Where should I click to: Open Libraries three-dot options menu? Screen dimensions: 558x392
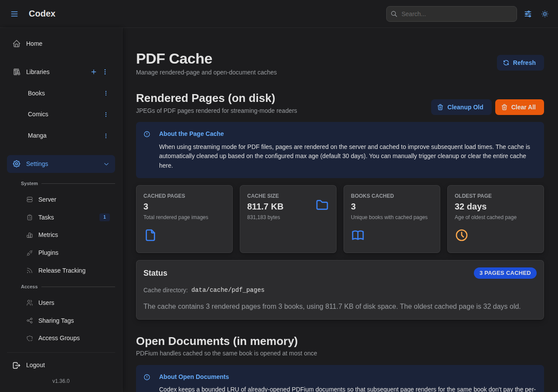point(105,72)
